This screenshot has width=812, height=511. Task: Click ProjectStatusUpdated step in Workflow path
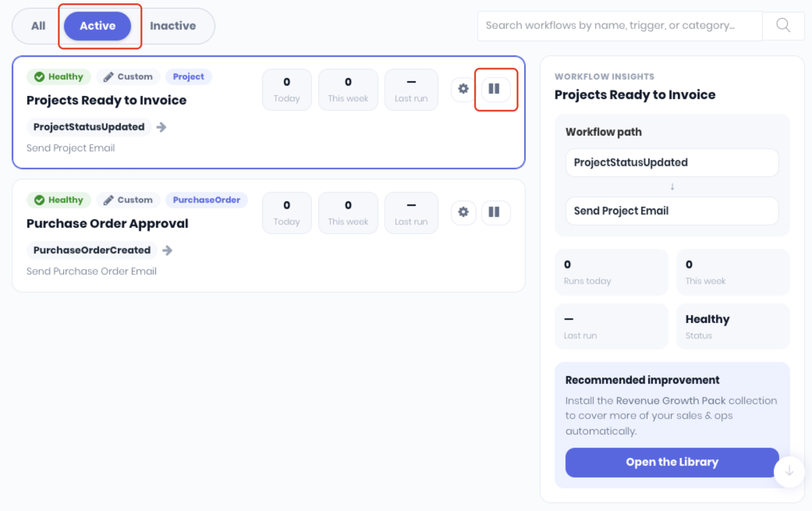(672, 163)
